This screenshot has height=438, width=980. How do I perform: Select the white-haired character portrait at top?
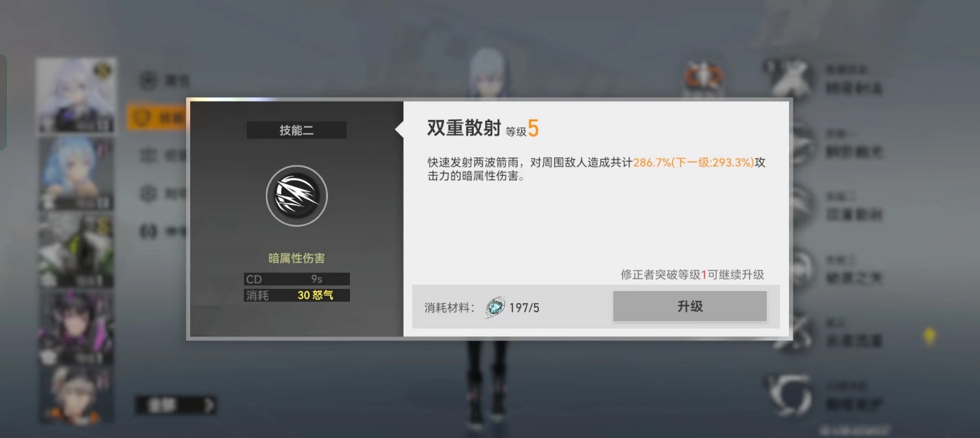(x=76, y=96)
